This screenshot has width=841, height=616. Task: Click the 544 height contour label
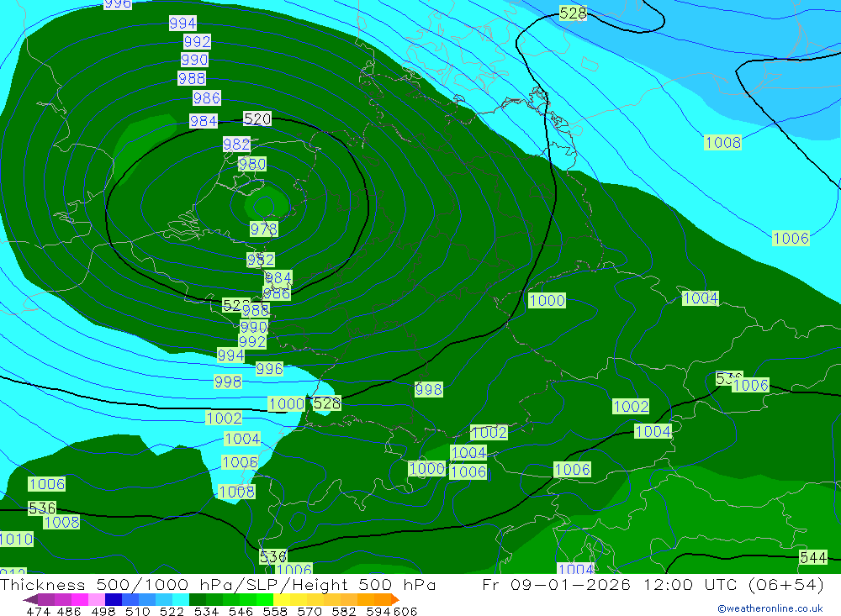813,557
